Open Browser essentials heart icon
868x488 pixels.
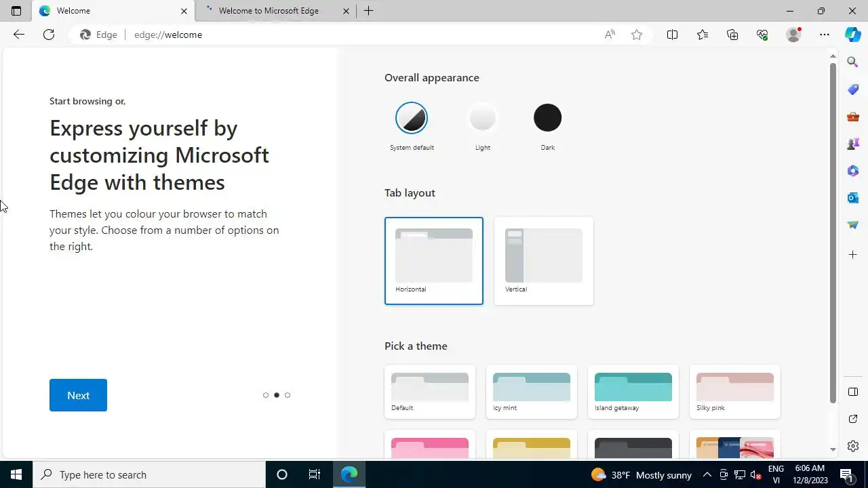point(762,35)
